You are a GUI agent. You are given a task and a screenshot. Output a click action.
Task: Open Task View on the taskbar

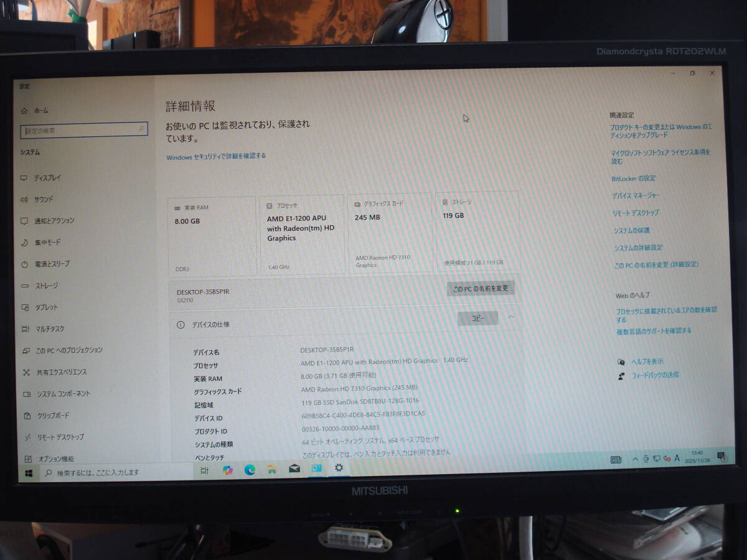(x=204, y=472)
